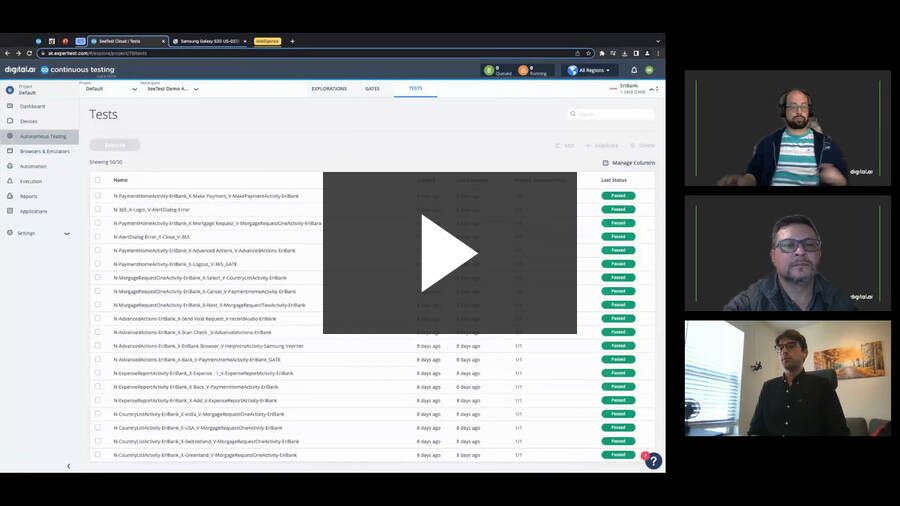Click the Delete action
This screenshot has width=900, height=506.
642,146
